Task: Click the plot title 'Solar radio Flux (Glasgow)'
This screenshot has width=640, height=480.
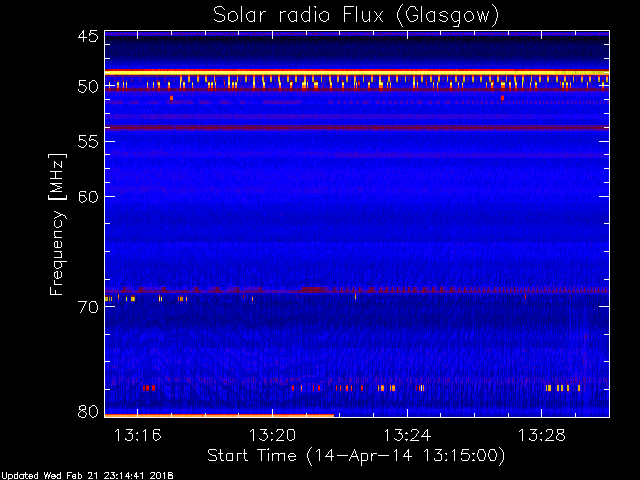Action: (356, 16)
